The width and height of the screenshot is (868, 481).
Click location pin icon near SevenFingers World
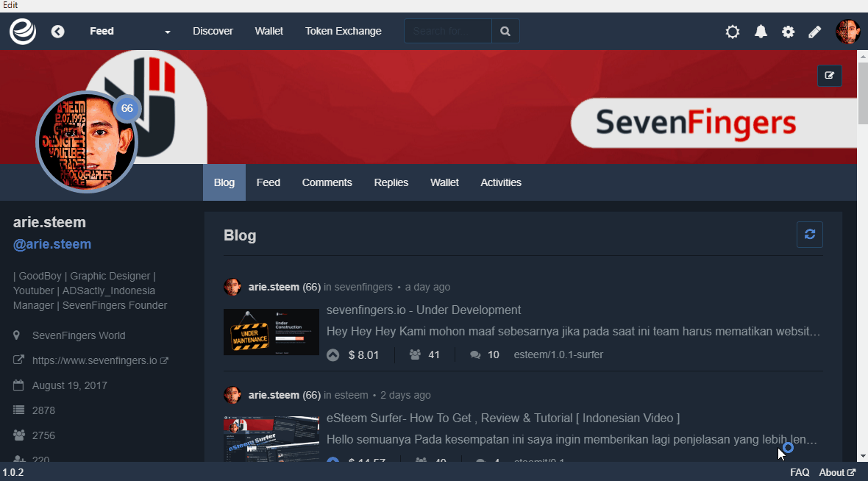click(17, 335)
